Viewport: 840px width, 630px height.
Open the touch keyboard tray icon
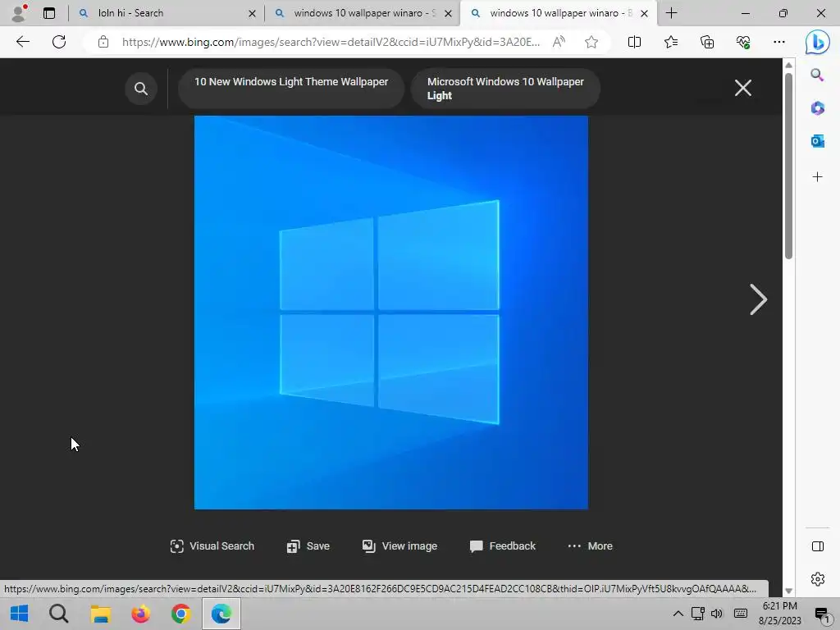741,614
